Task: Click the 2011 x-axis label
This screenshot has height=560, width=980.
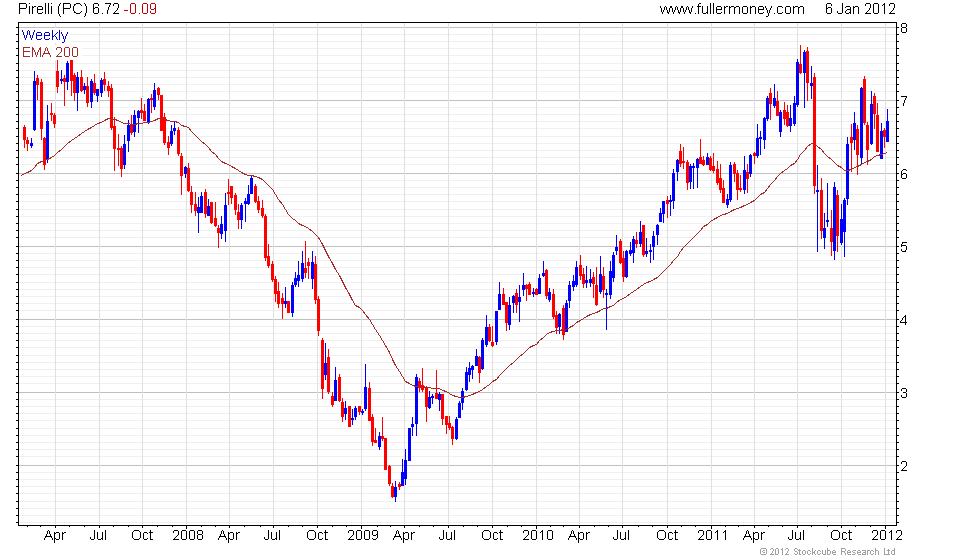Action: [x=712, y=536]
